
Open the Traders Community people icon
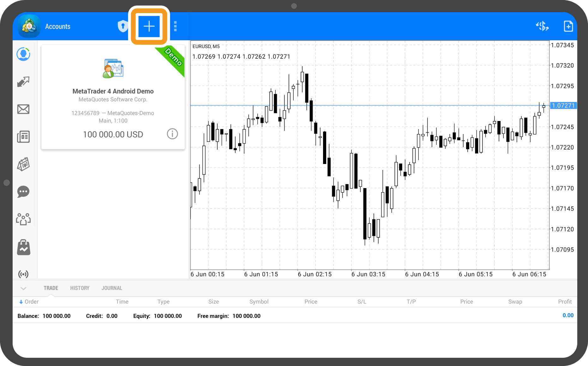[23, 219]
